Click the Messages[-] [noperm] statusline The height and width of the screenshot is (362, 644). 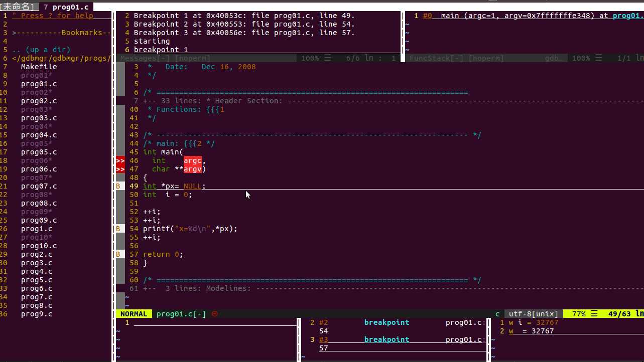[259, 58]
